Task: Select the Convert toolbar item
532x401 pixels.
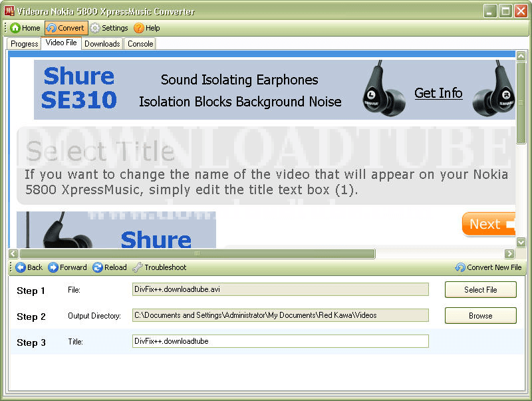Action: 66,28
